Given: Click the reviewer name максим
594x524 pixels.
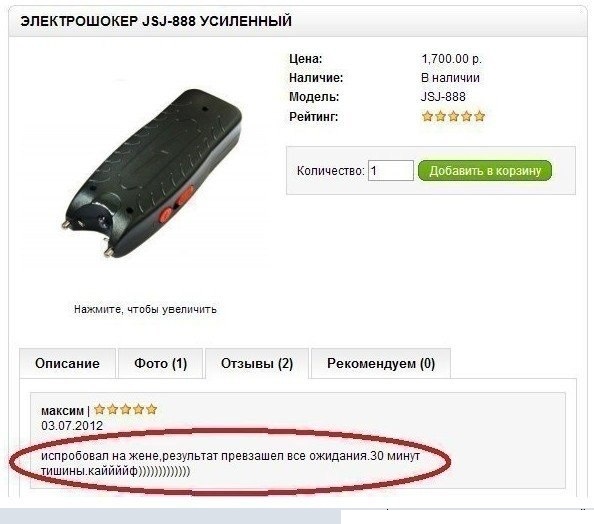Looking at the screenshot, I should [x=62, y=411].
